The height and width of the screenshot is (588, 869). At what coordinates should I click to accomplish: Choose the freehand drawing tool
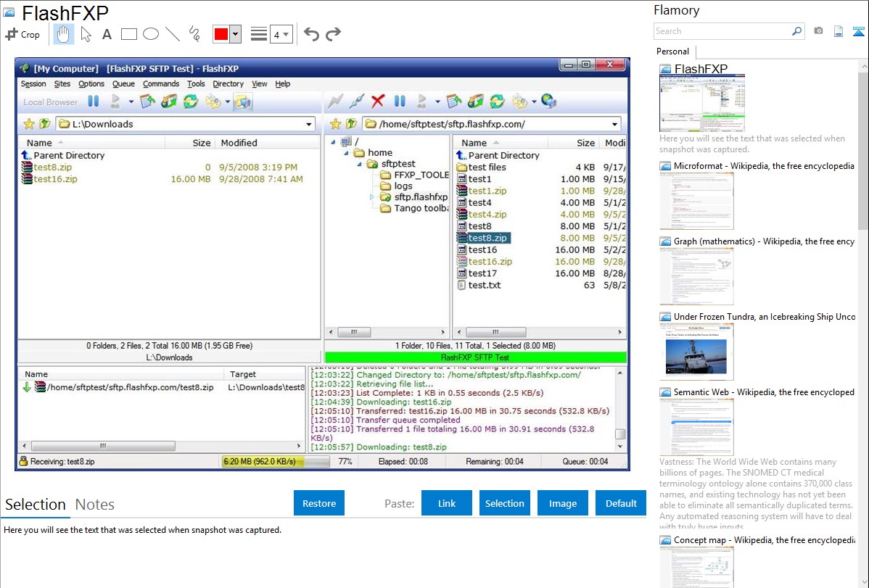[194, 34]
